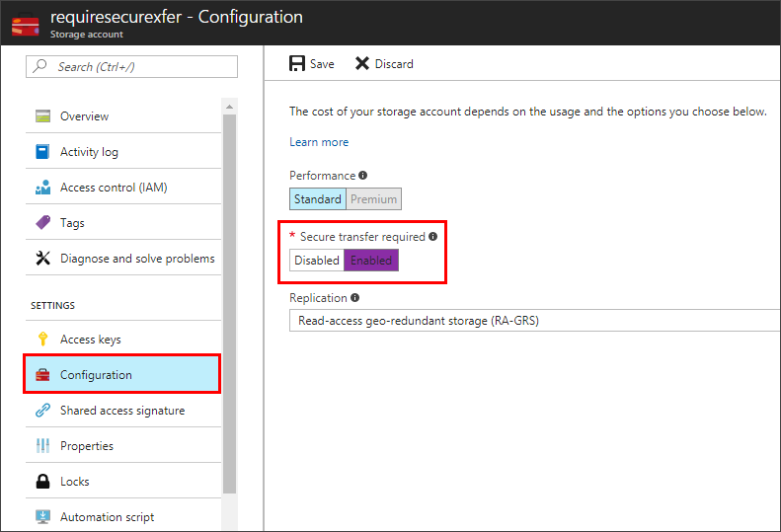
Task: Open the Replication dropdown
Action: point(534,321)
